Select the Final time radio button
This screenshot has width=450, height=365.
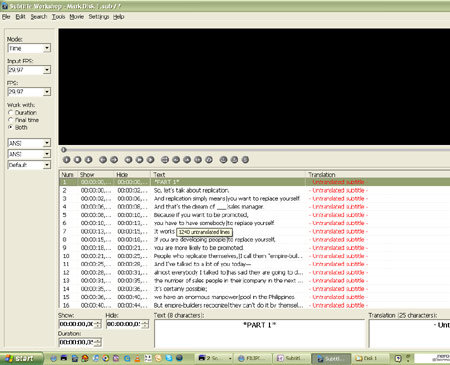11,120
